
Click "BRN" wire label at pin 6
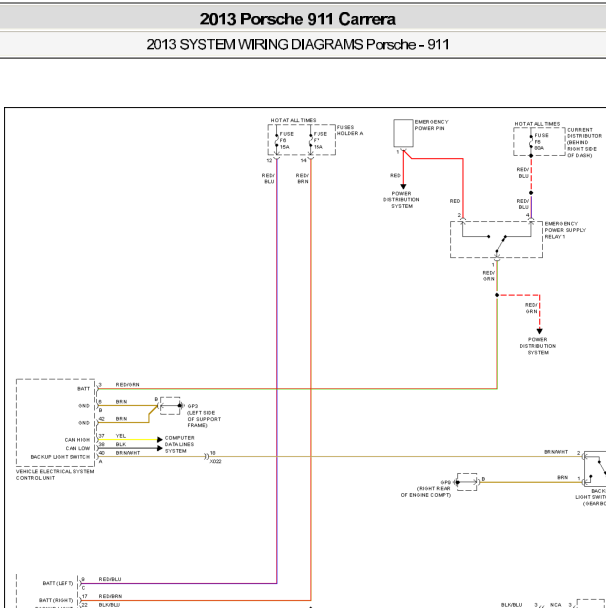[121, 402]
